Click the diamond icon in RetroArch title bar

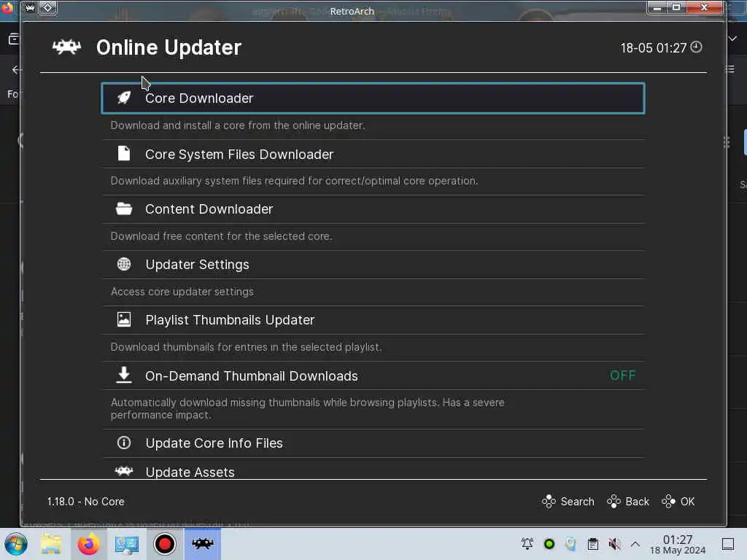[x=47, y=7]
